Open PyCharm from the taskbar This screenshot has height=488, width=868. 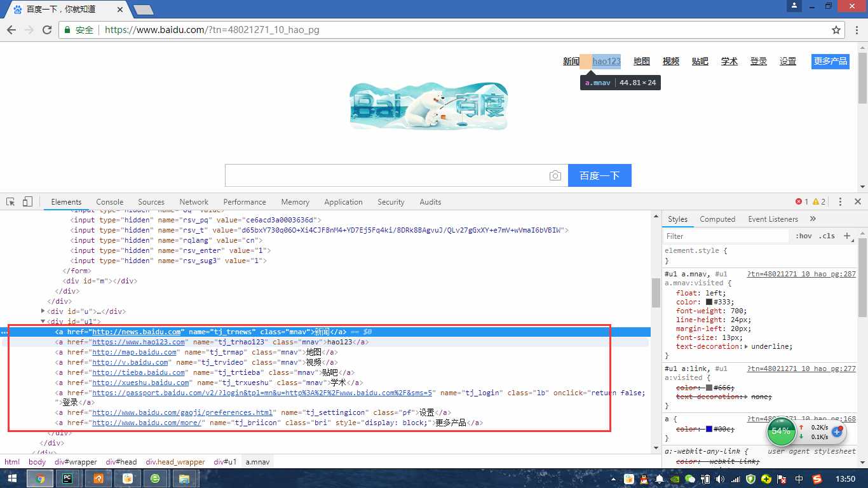69,478
